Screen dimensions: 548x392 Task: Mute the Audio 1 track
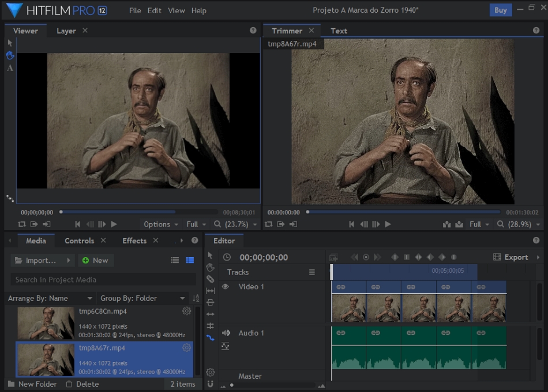(226, 333)
